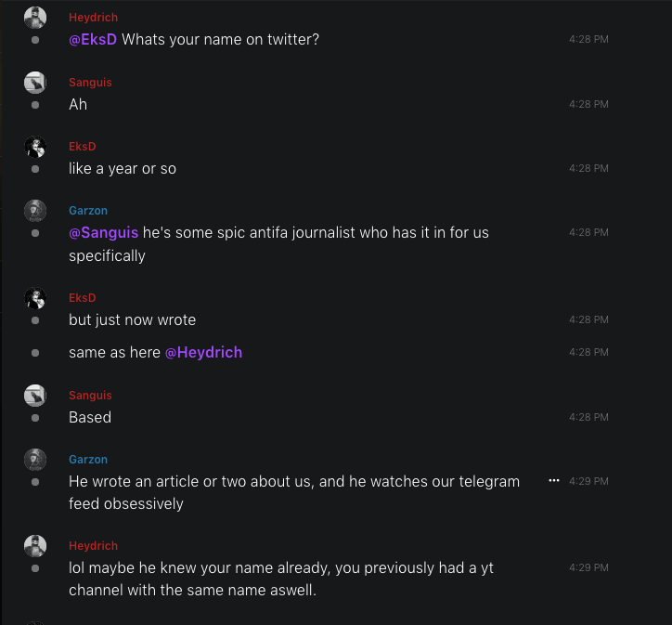Open Garzon's username above the article message

click(88, 460)
